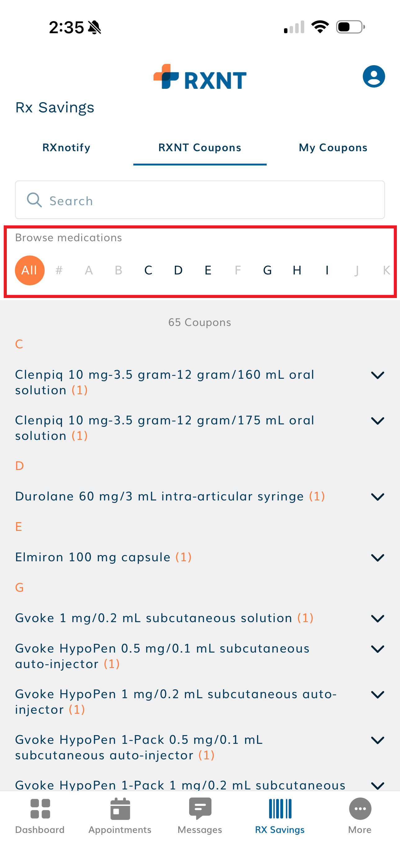Tap the search magnifier icon

click(34, 200)
